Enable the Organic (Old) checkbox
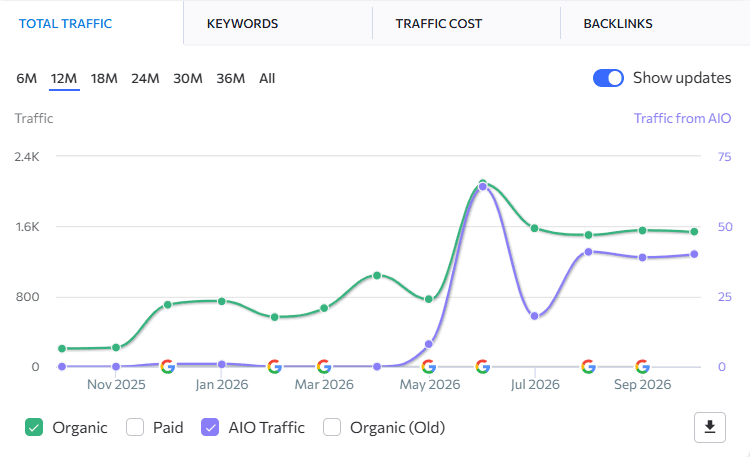The height and width of the screenshot is (457, 750). click(x=332, y=427)
